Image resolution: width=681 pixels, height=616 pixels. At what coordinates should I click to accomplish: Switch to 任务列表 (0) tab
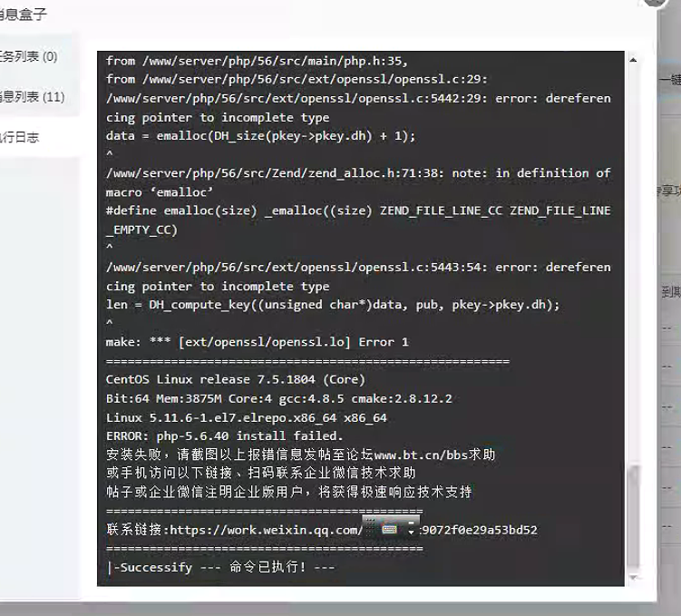click(x=28, y=56)
